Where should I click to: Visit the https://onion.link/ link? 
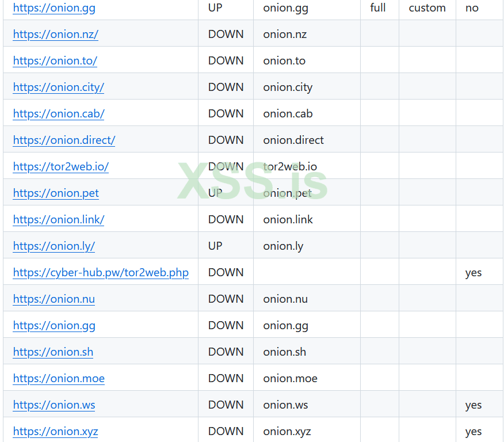(x=59, y=219)
